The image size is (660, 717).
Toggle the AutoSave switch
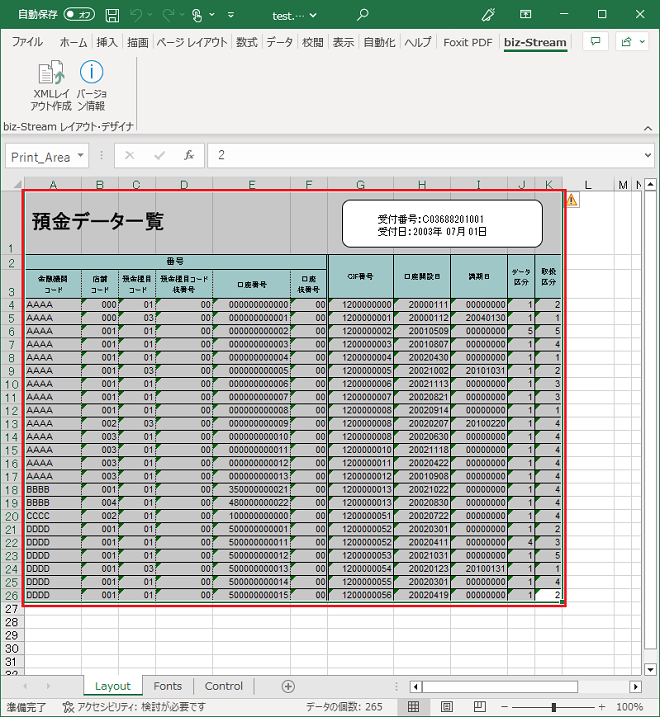(x=79, y=15)
